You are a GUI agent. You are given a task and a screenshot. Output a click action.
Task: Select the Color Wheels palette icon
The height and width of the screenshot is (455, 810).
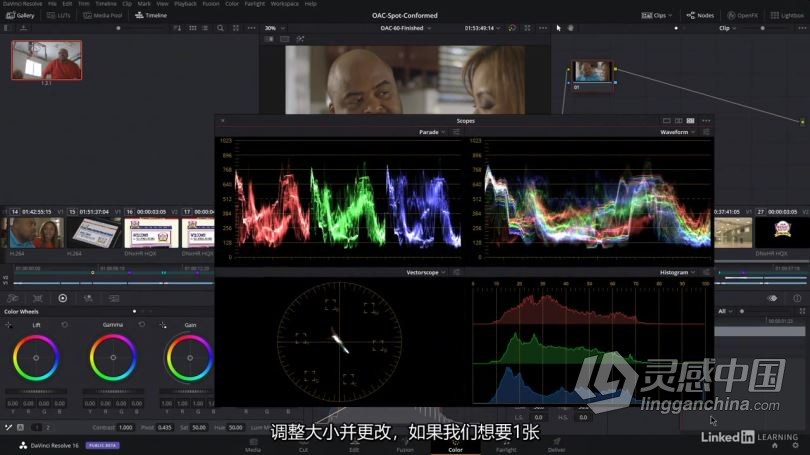pyautogui.click(x=63, y=299)
